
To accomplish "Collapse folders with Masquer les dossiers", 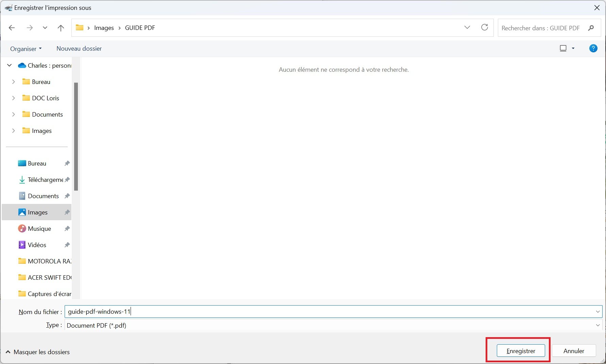I will [38, 352].
